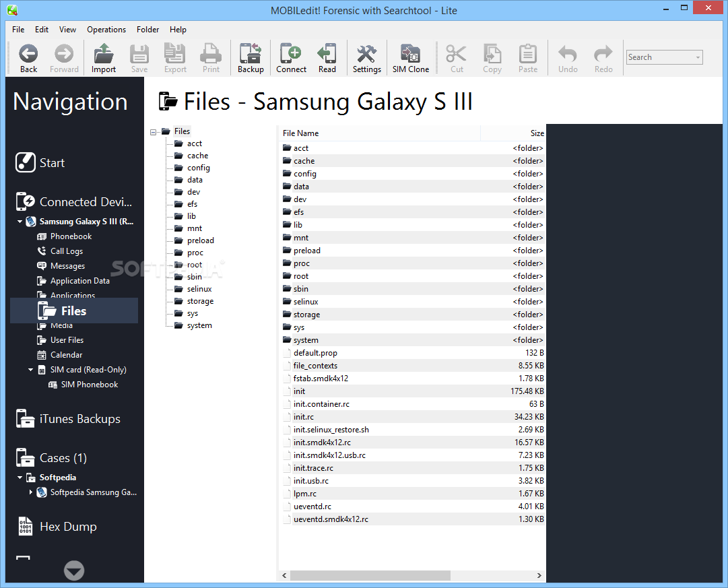The width and height of the screenshot is (728, 588).
Task: Collapse the Files root tree node
Action: click(x=154, y=132)
